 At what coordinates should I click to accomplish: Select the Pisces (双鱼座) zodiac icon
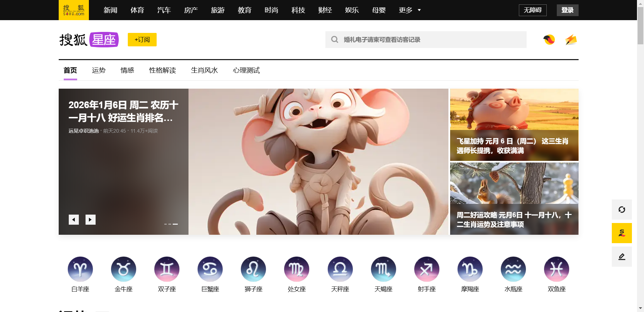tap(556, 269)
